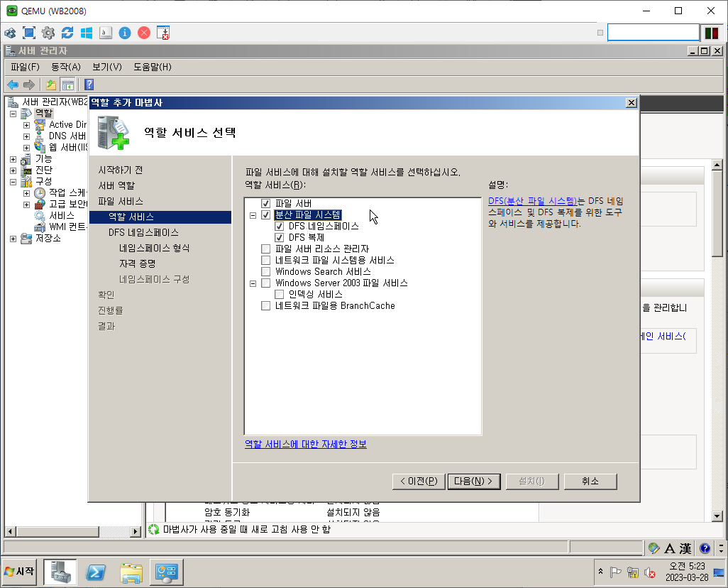This screenshot has width=728, height=588.
Task: Collapse the 분산 파일 시스템 tree node
Action: [253, 215]
